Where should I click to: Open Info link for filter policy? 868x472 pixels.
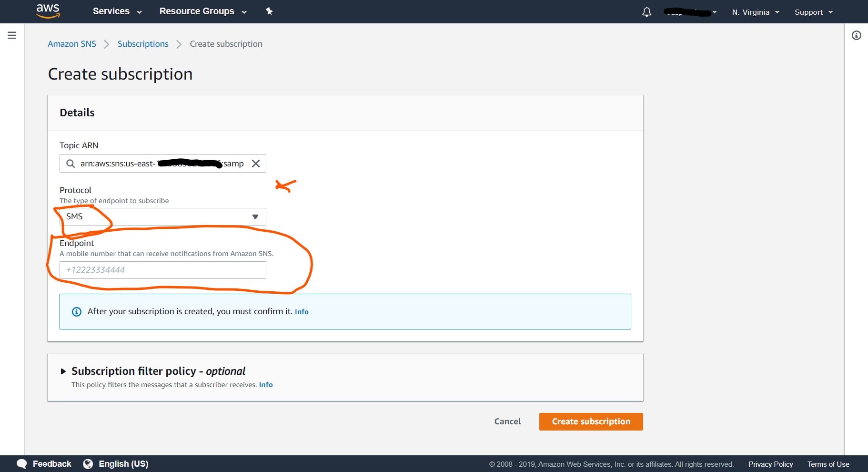[x=266, y=385]
